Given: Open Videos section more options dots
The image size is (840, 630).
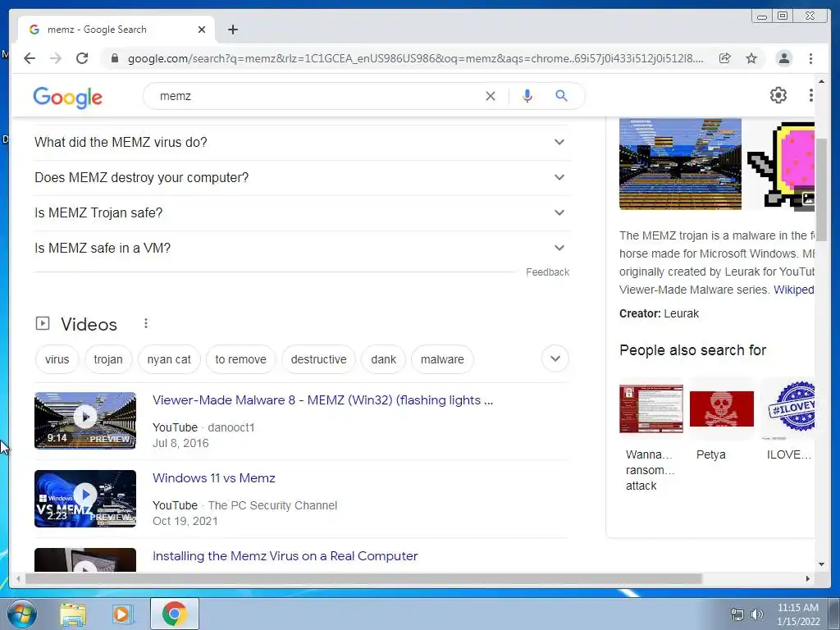Looking at the screenshot, I should click(x=146, y=323).
